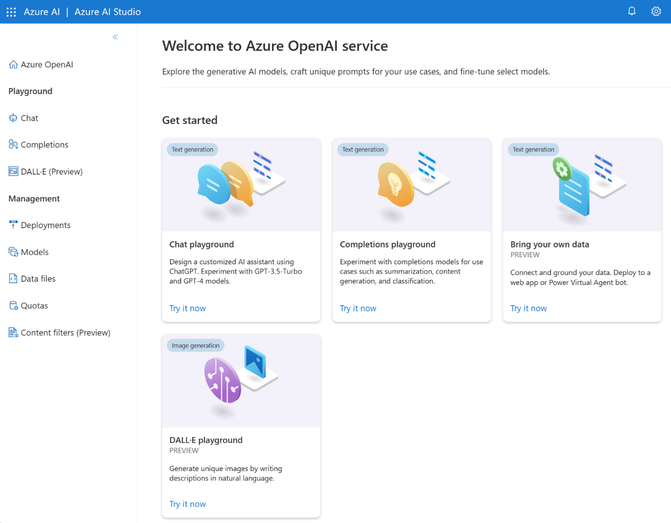Go to Azure OpenAI home label

click(47, 65)
